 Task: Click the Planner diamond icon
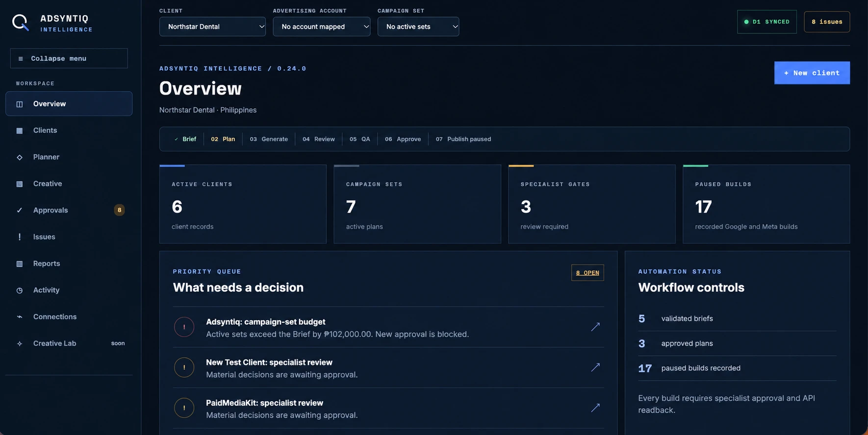click(x=20, y=157)
